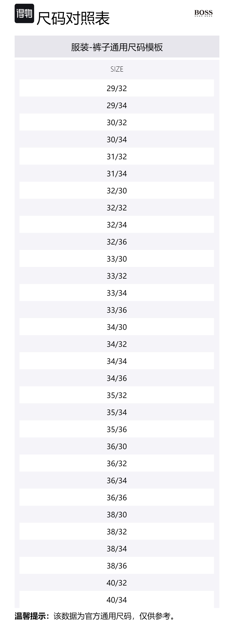Choose the 30/34 size row
The width and height of the screenshot is (234, 644).
[117, 139]
